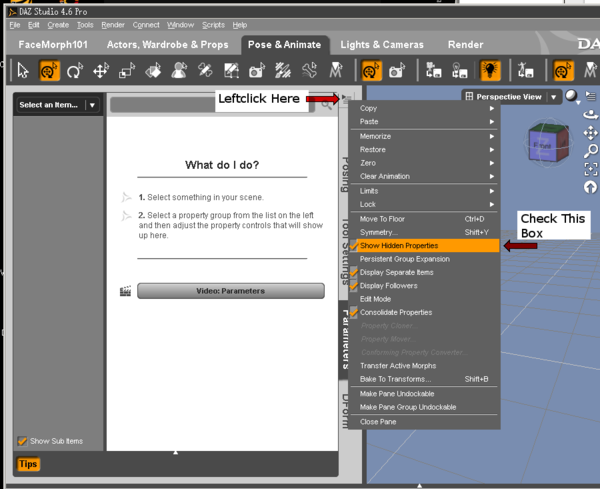Choose Close Pane in menu
Image resolution: width=600 pixels, height=489 pixels.
424,422
